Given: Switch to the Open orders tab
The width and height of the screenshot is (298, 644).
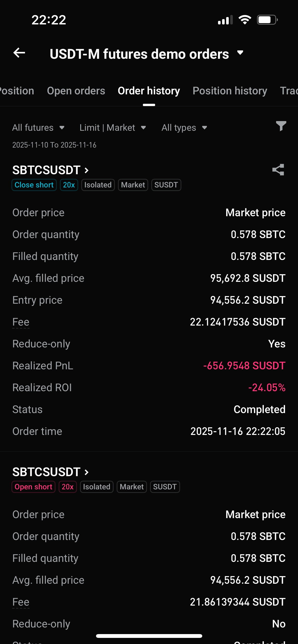Looking at the screenshot, I should (76, 91).
